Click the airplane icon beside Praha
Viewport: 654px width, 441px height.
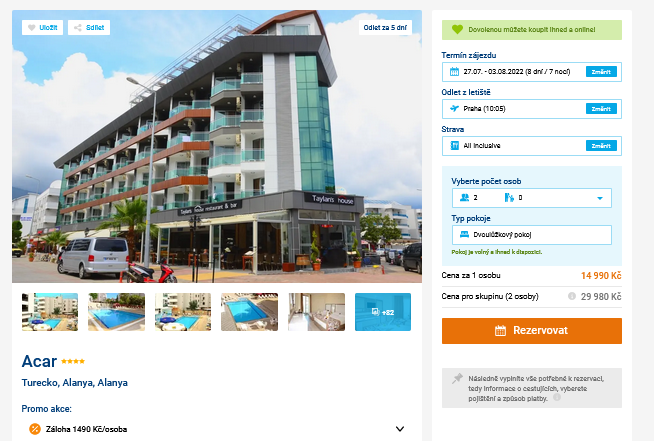click(x=454, y=108)
